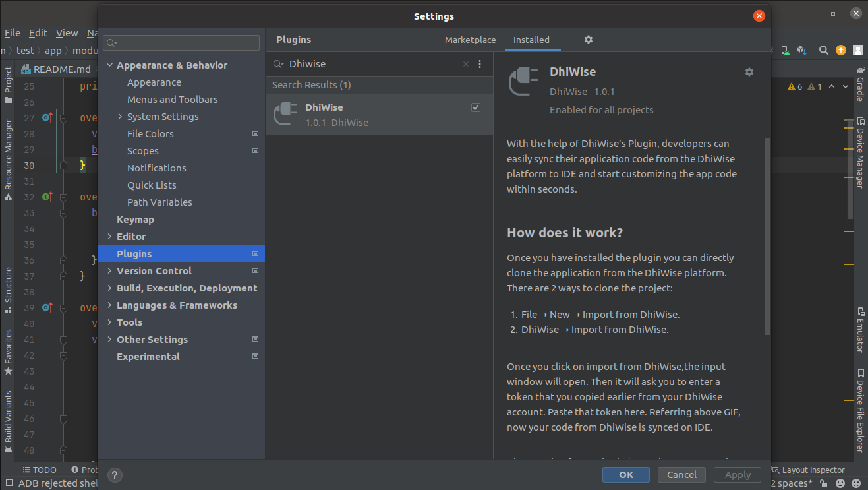Click the plugin description scrollbar
This screenshot has height=490, width=868.
click(767, 236)
